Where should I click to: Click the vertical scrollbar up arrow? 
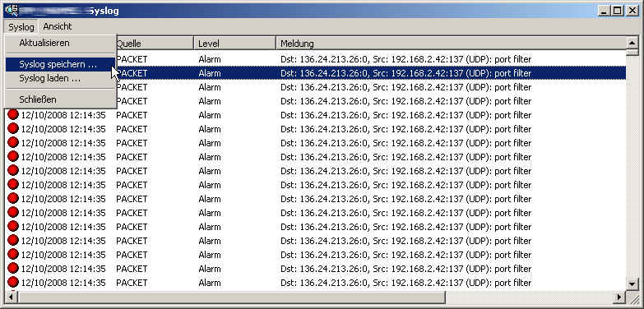[x=632, y=43]
